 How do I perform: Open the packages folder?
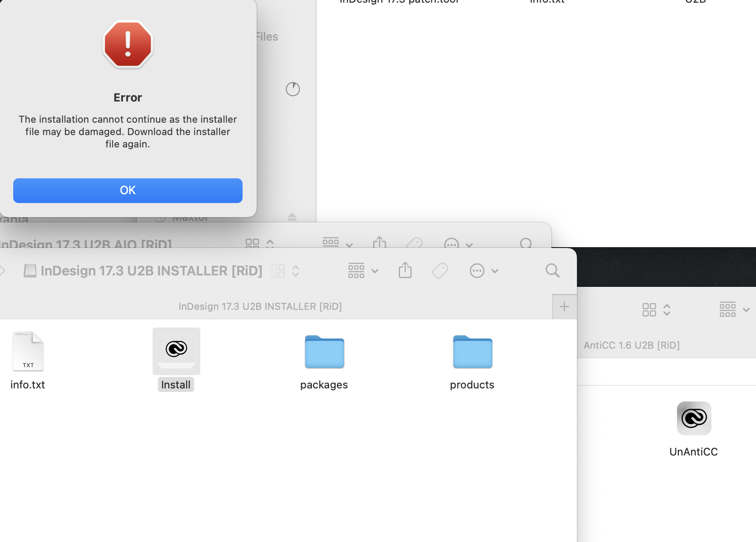(325, 352)
